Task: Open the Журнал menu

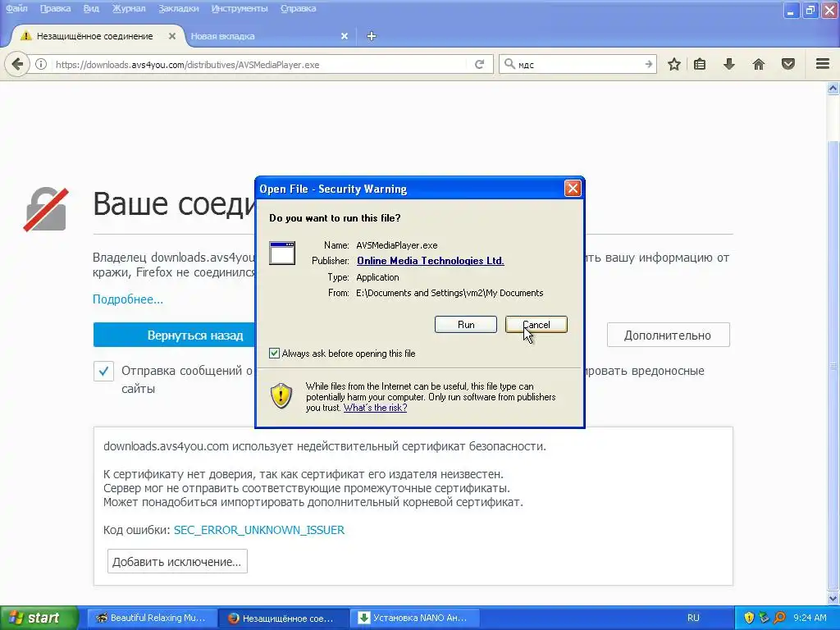Action: click(129, 8)
